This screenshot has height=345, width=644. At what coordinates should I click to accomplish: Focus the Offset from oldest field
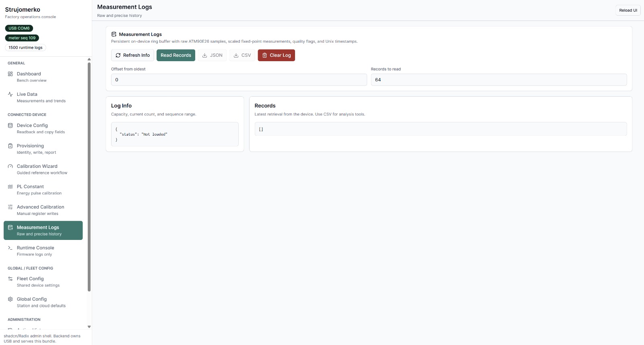(x=239, y=80)
